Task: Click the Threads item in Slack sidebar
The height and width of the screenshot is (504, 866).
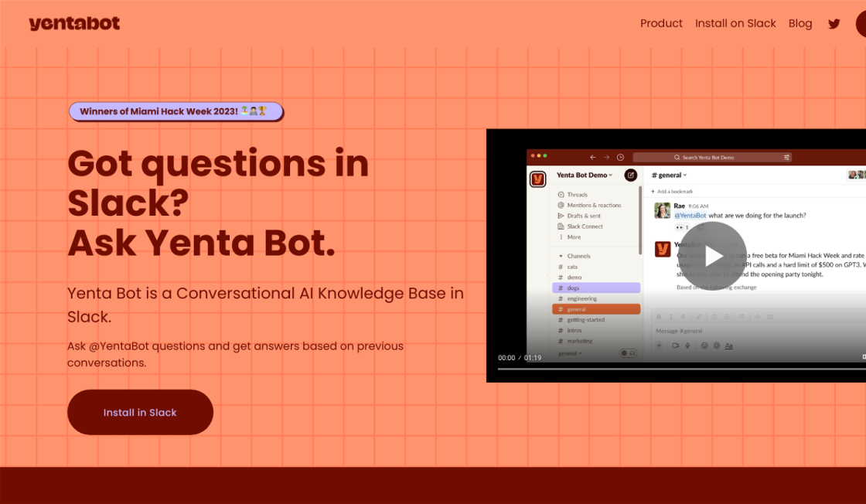Action: pyautogui.click(x=577, y=195)
